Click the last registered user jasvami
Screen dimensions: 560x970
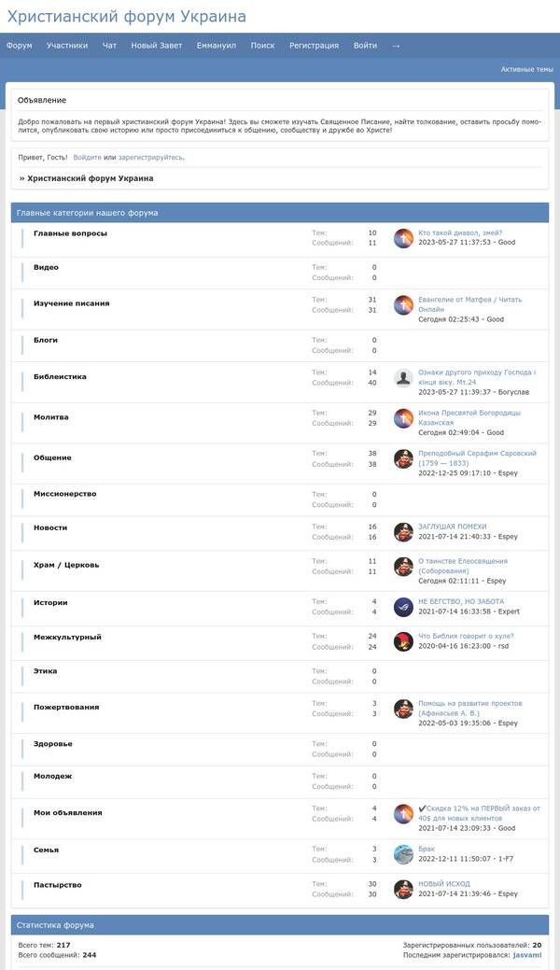pos(527,955)
